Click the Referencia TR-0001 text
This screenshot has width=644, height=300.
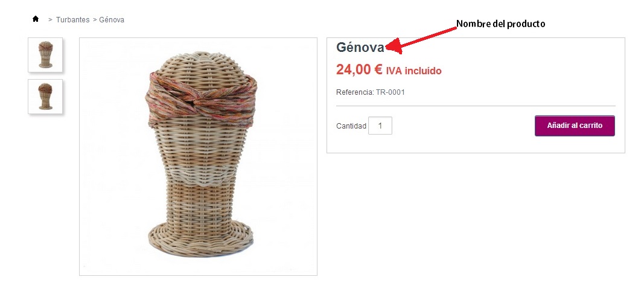point(371,92)
